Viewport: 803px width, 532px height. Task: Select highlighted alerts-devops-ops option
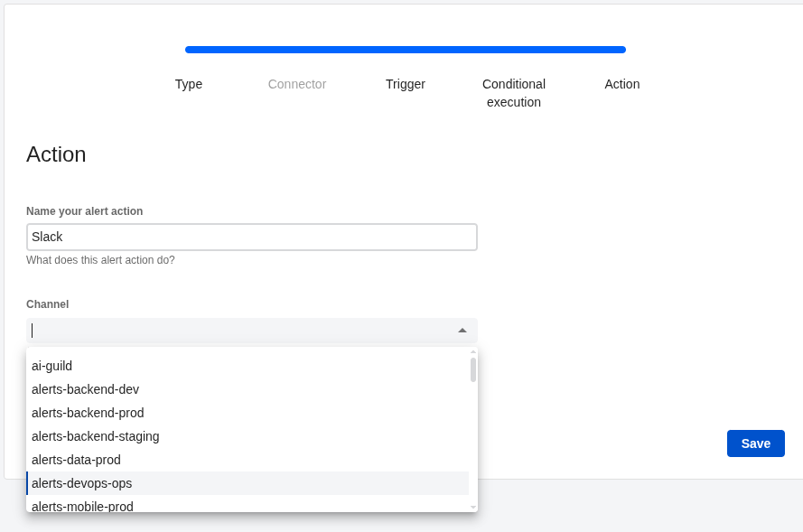81,483
